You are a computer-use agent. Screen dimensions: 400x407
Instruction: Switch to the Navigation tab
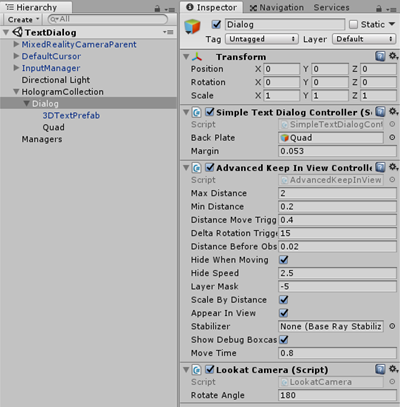(x=277, y=7)
